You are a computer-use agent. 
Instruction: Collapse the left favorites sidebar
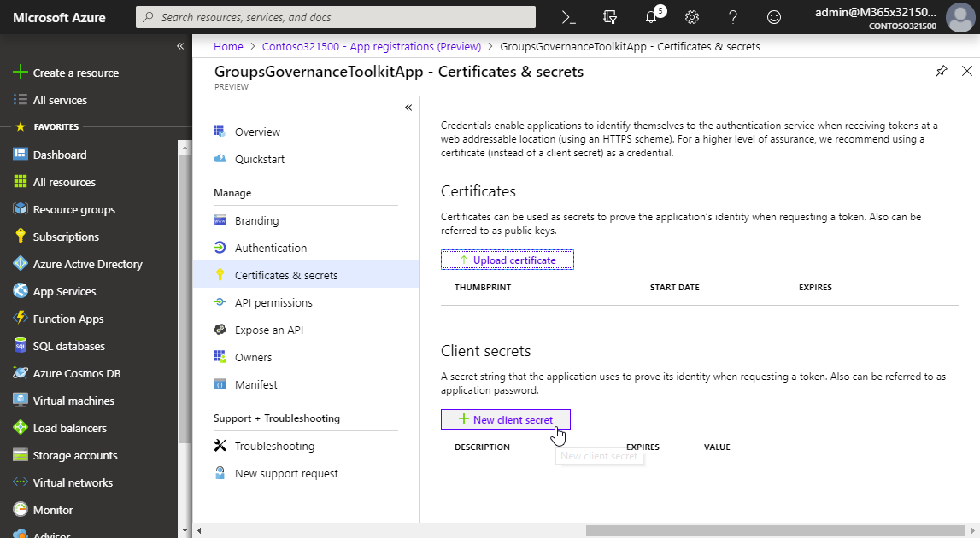180,46
